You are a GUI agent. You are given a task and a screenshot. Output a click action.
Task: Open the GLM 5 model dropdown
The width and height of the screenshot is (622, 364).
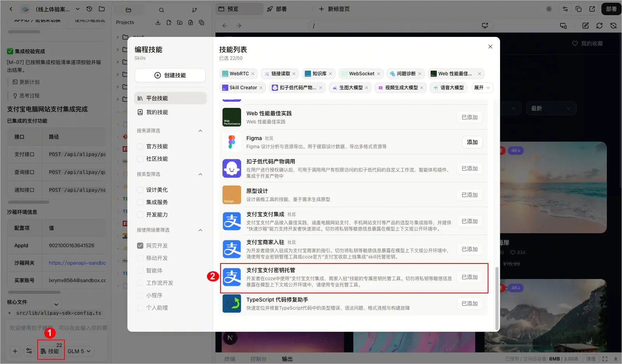tap(79, 351)
